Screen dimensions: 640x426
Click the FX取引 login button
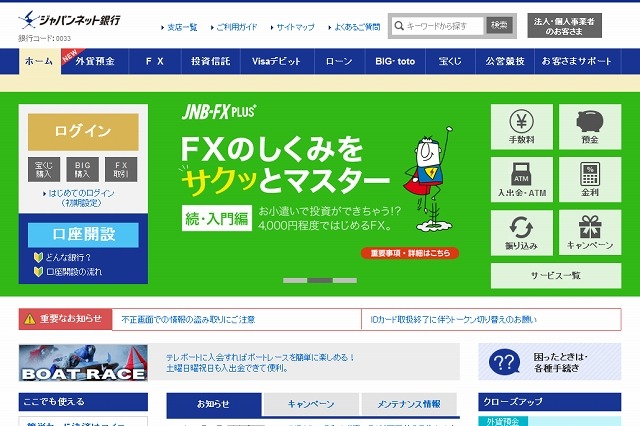121,169
